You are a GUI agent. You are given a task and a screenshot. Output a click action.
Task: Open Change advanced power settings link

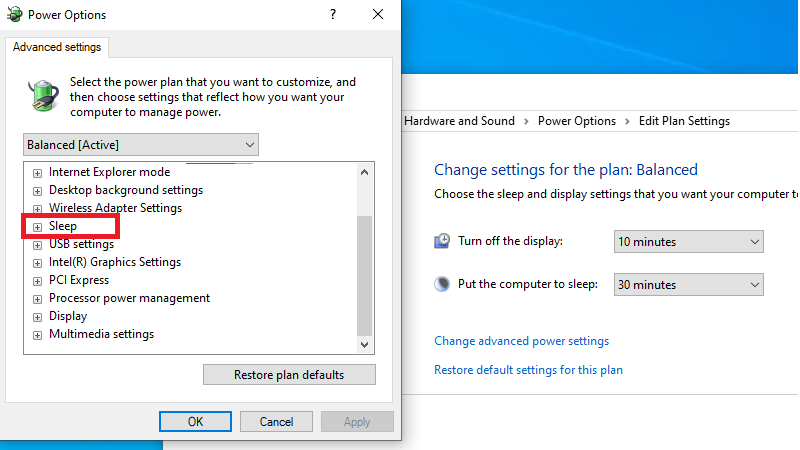(521, 341)
